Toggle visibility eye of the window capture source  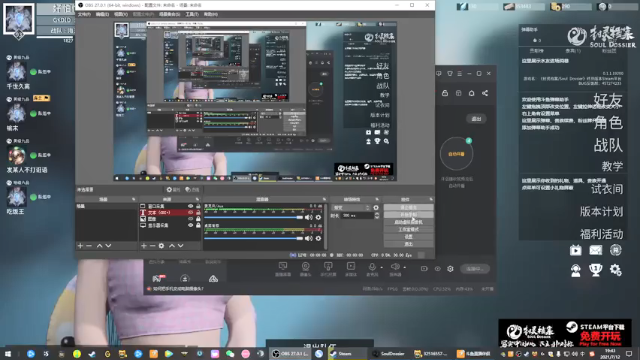[191, 206]
